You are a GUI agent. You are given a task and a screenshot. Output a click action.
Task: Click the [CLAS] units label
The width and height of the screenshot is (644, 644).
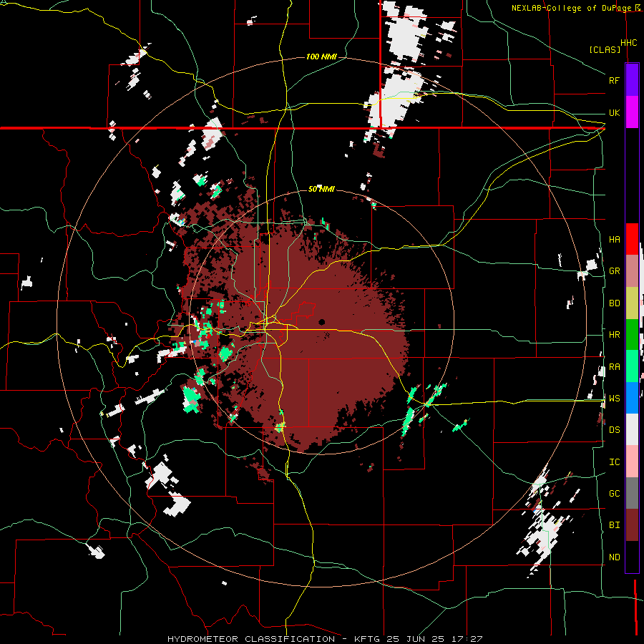point(605,49)
